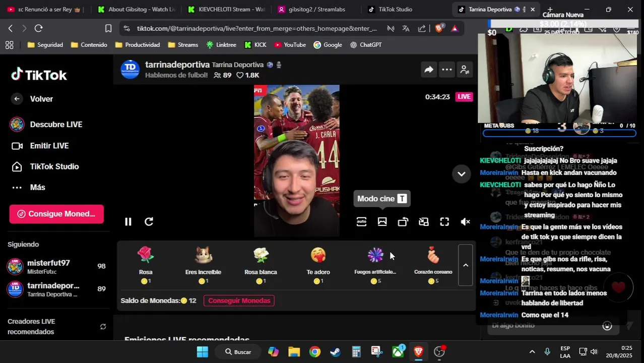Open Brave Shields lion icon
Image resolution: width=644 pixels, height=363 pixels.
click(439, 28)
